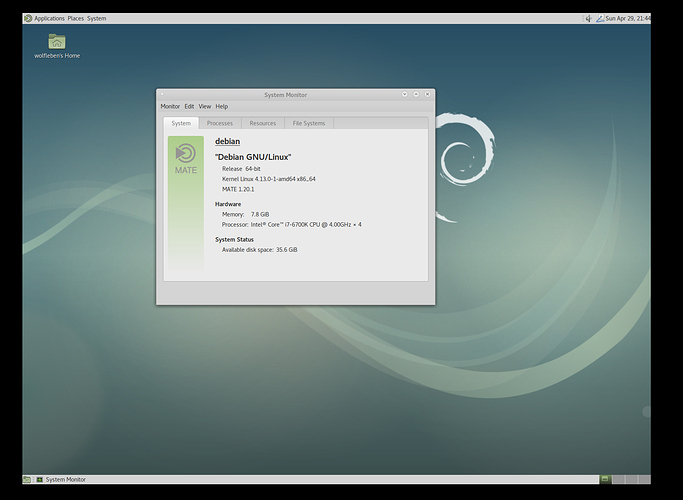Screen dimensions: 683x500
Task: Open the View menu
Action: pos(204,106)
